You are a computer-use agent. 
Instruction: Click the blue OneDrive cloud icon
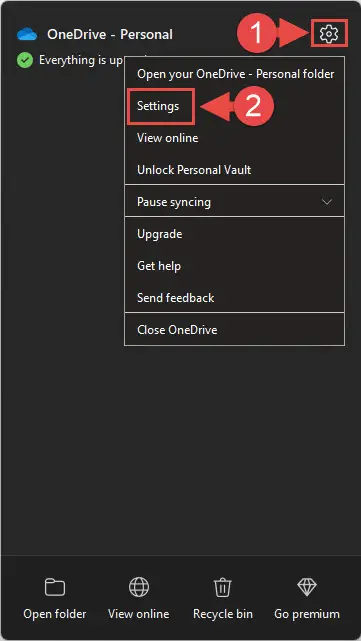pos(27,34)
